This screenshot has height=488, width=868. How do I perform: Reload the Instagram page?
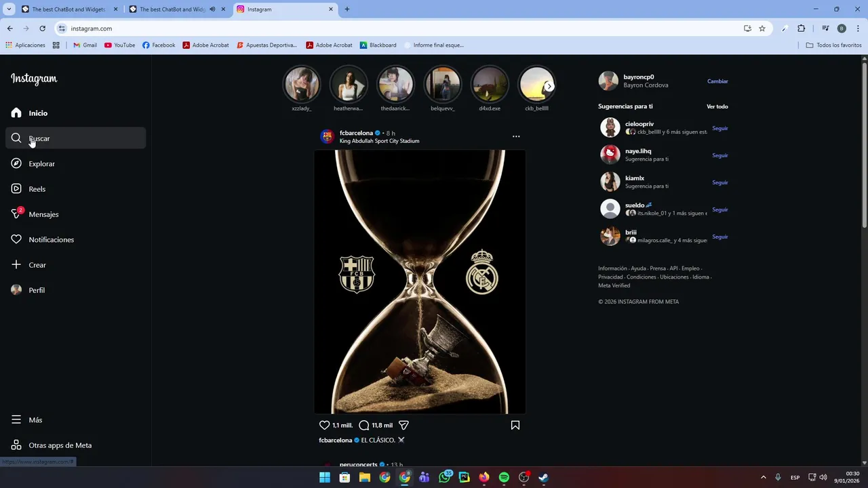pyautogui.click(x=42, y=28)
